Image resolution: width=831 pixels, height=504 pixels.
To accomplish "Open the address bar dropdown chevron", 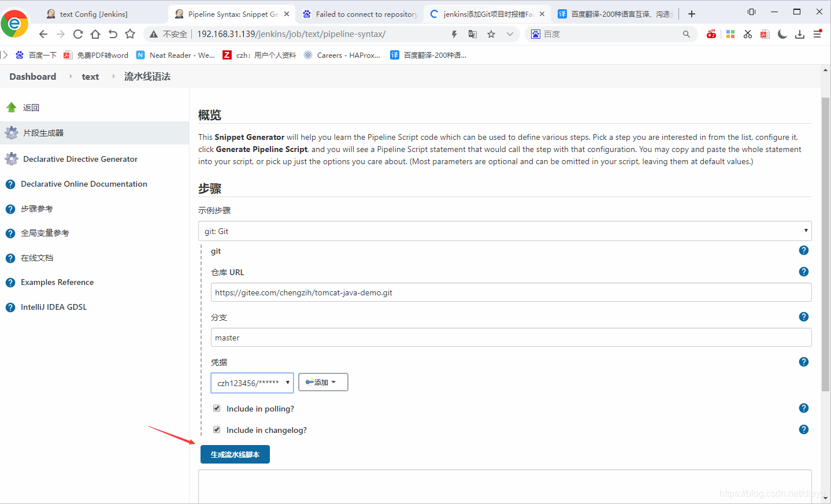I will pos(510,34).
